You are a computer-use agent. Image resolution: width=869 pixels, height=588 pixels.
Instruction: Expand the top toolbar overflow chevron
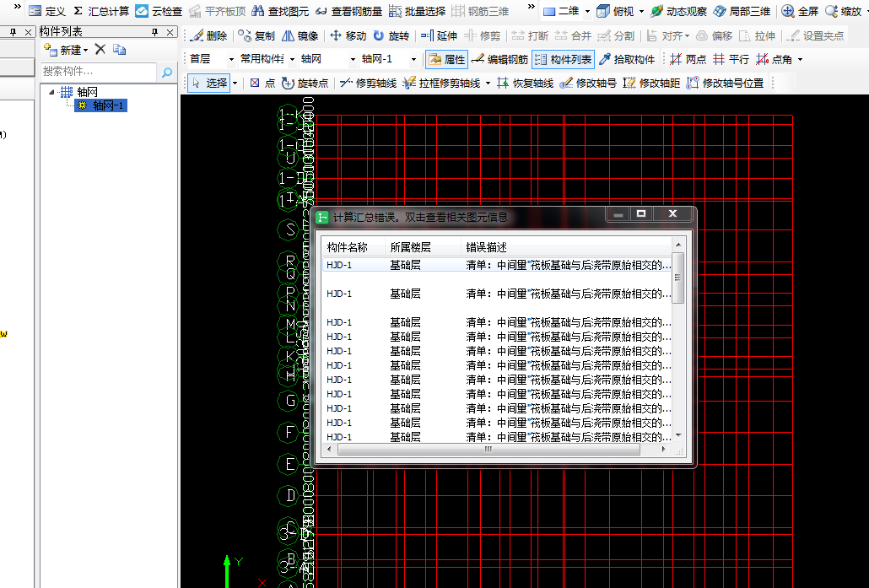pyautogui.click(x=531, y=7)
